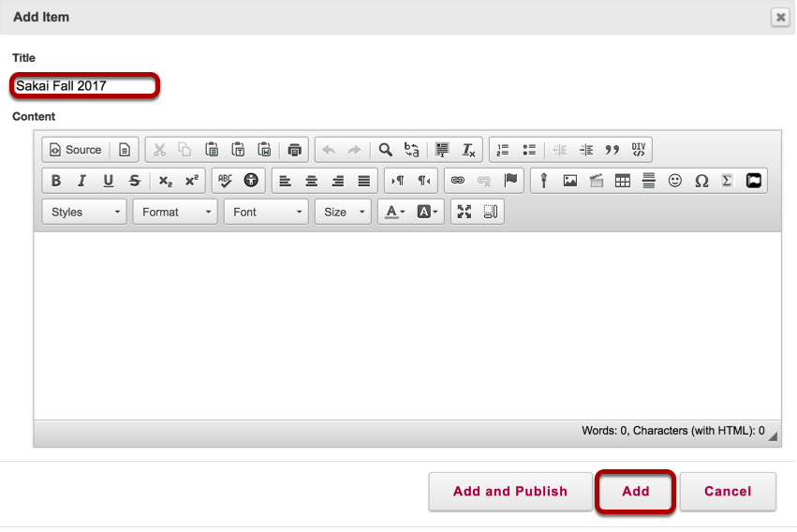Click Add and Publish button
This screenshot has width=797, height=532.
click(x=510, y=492)
